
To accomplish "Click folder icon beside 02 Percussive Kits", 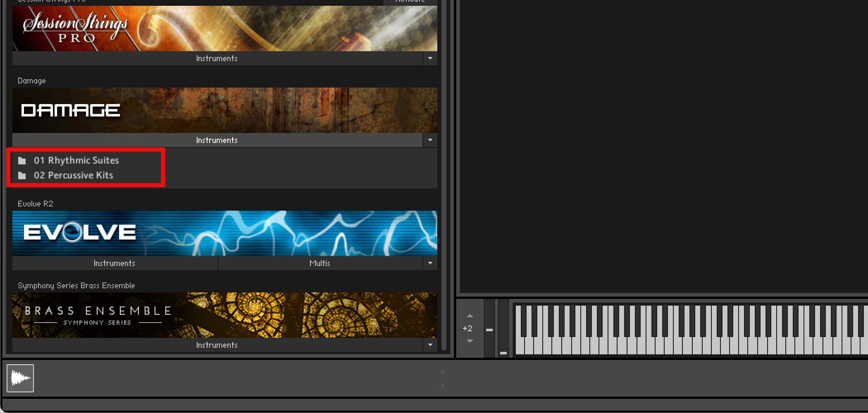I will (x=22, y=176).
